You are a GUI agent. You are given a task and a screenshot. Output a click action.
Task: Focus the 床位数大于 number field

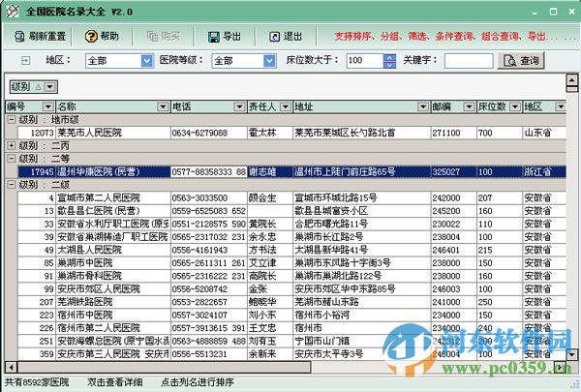(x=365, y=60)
